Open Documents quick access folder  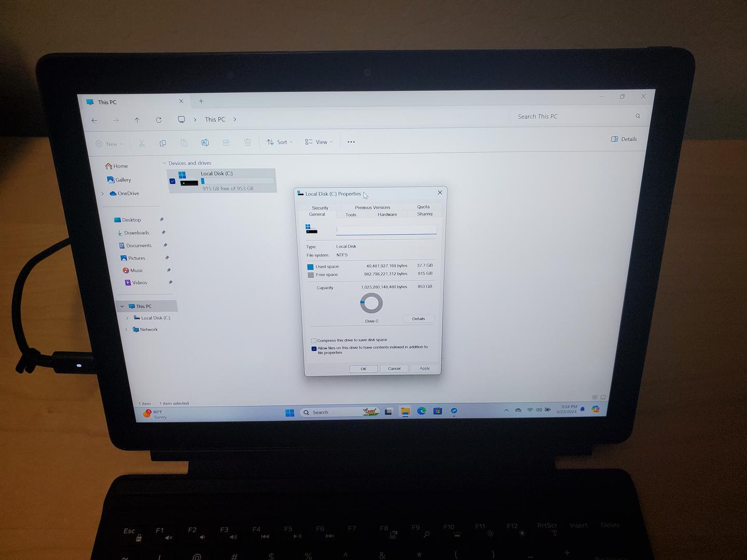coord(135,245)
